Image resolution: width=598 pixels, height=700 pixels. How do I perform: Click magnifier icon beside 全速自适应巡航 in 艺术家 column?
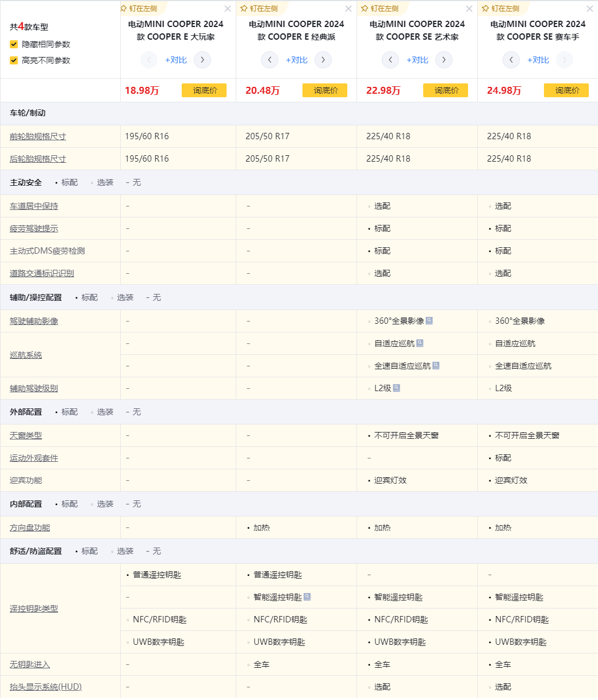(x=436, y=365)
